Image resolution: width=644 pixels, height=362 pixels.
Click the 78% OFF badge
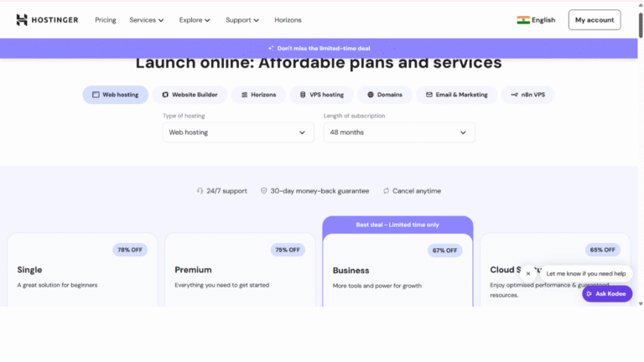[x=130, y=250]
